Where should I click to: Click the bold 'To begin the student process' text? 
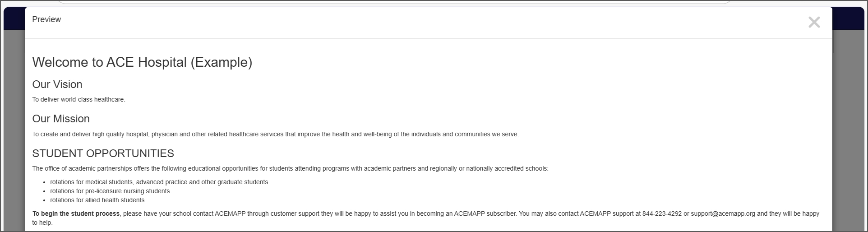pyautogui.click(x=76, y=213)
